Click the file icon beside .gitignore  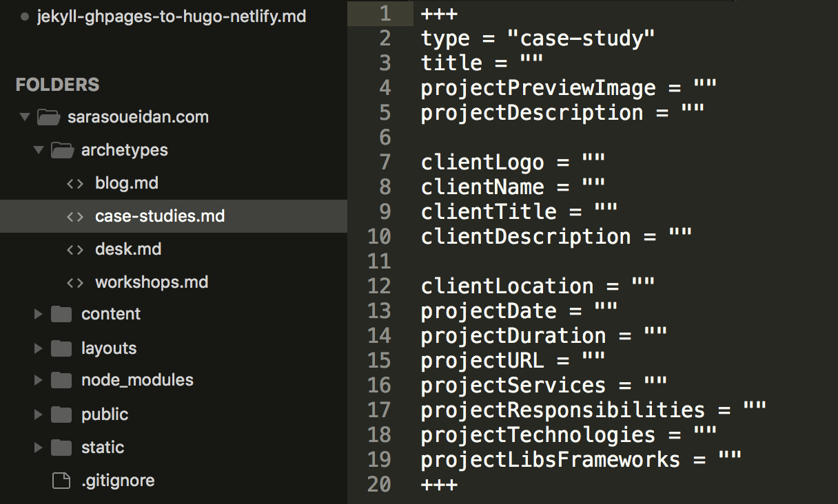click(62, 481)
